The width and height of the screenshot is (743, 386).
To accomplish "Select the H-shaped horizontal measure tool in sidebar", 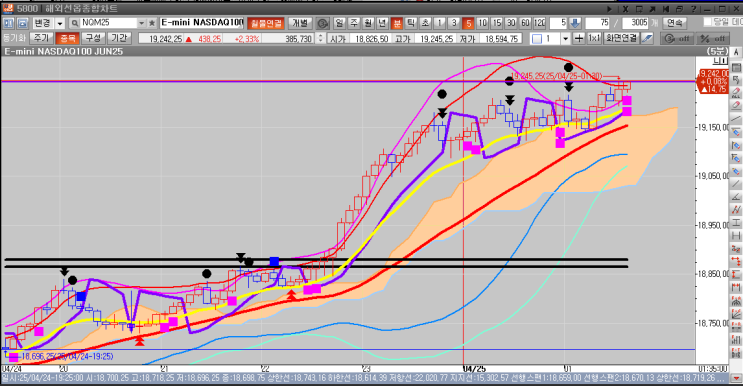I will (736, 236).
